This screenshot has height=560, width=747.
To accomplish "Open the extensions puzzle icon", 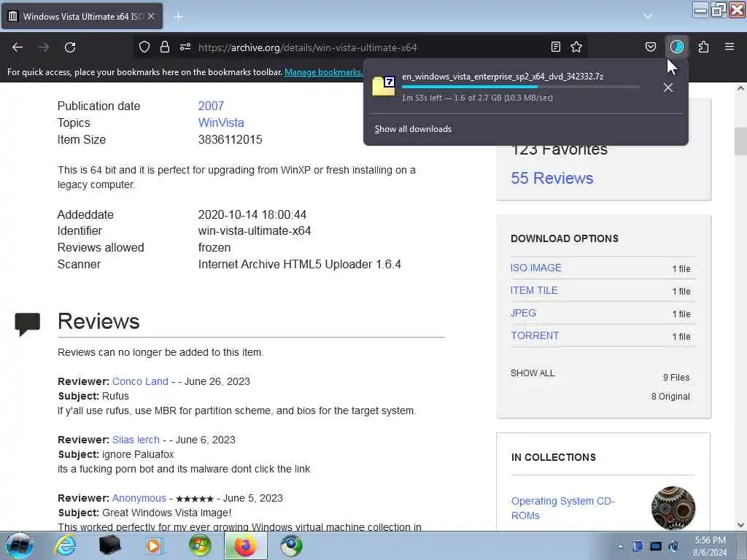I will coord(703,47).
